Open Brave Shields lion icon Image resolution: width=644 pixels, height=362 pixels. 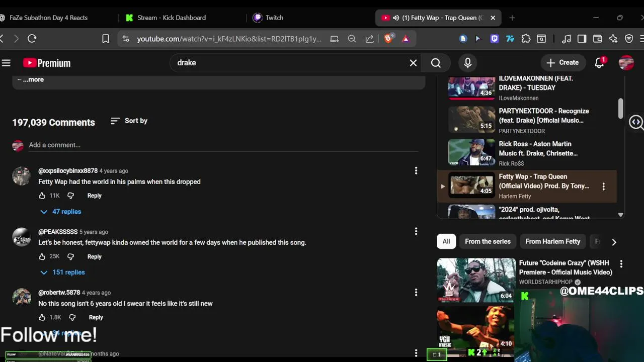click(388, 39)
